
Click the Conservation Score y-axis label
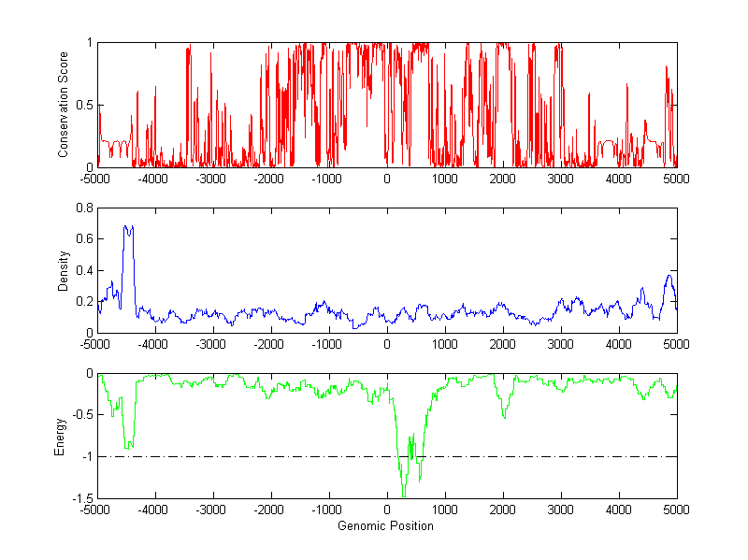pyautogui.click(x=64, y=105)
